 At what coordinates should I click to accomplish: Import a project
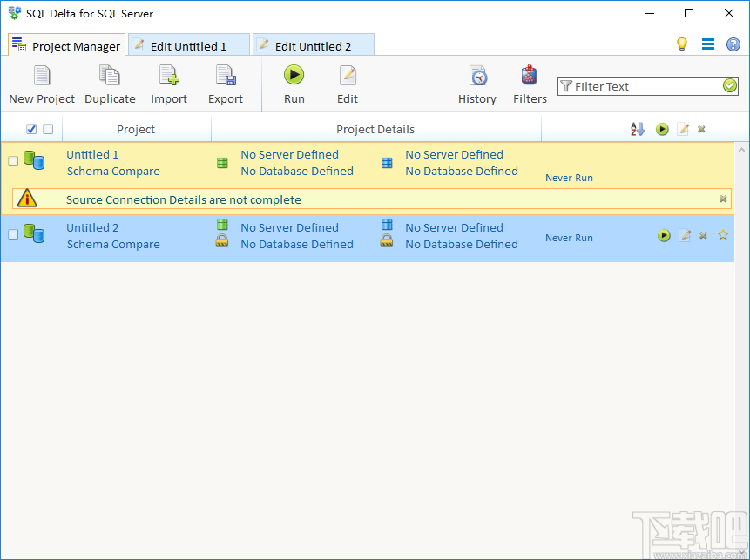pyautogui.click(x=168, y=84)
